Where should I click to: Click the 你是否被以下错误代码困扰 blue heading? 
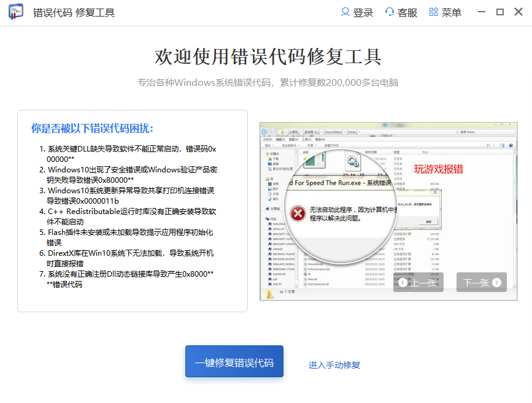pyautogui.click(x=92, y=128)
